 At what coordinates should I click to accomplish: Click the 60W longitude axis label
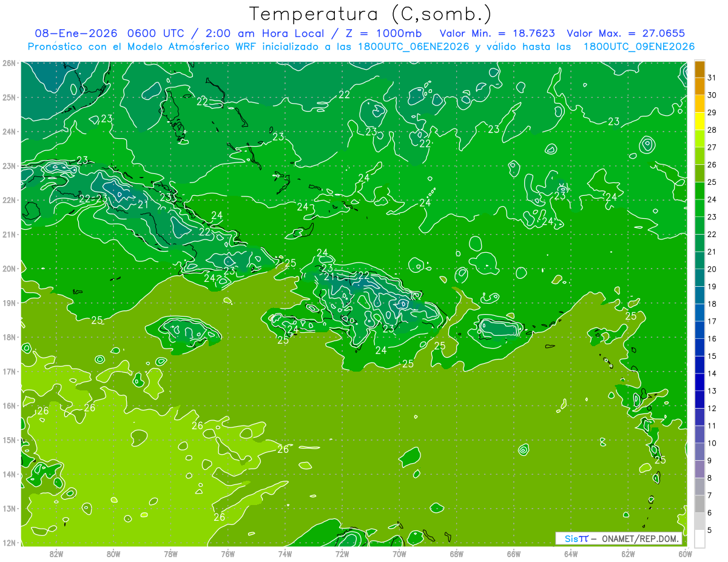tap(685, 554)
